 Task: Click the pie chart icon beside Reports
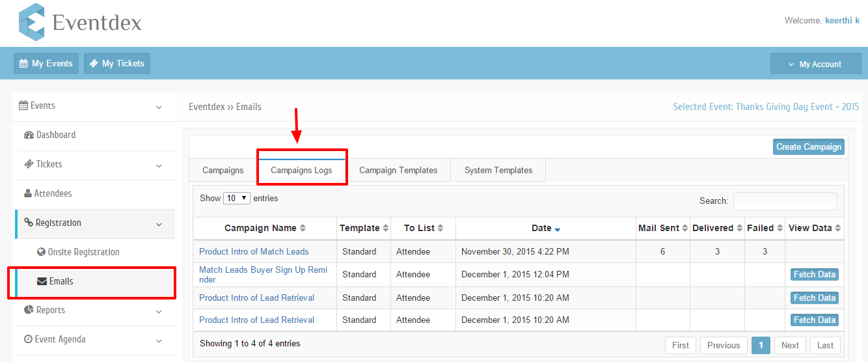(x=29, y=310)
